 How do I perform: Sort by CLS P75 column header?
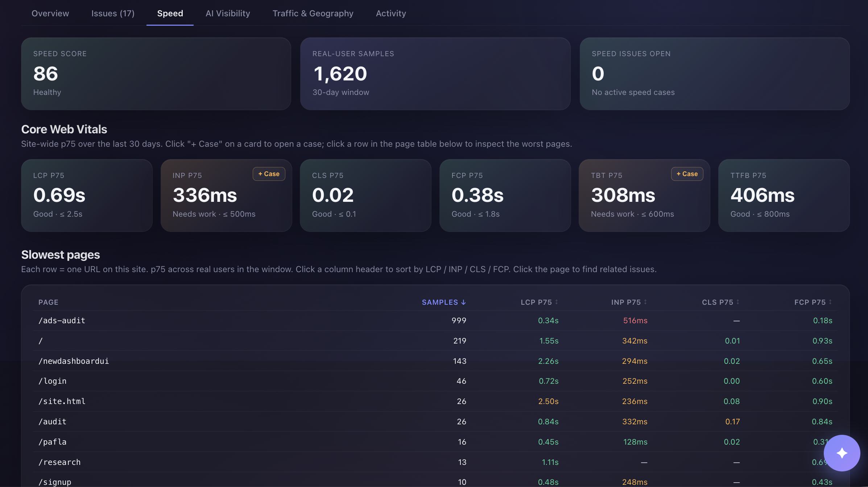click(720, 302)
